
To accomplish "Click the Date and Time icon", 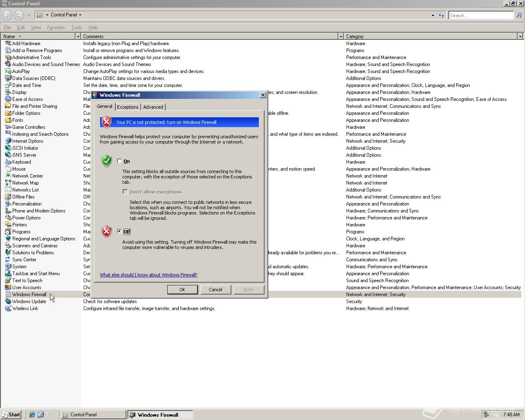I will click(8, 85).
